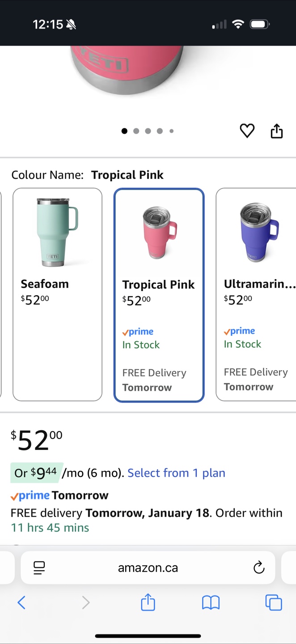Tap the $9.44 monthly payment badge
This screenshot has width=296, height=644.
point(37,473)
